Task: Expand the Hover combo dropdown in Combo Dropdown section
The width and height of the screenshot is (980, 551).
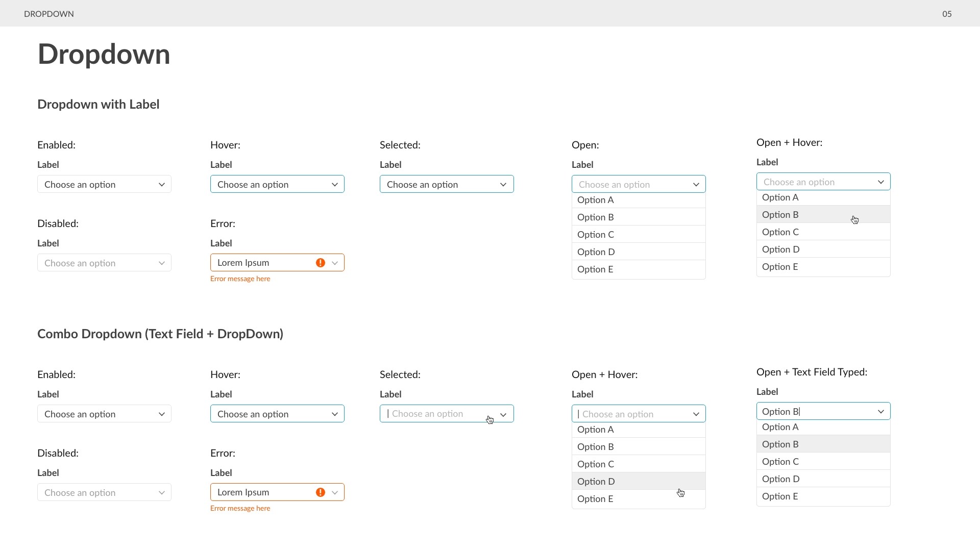Action: coord(277,414)
